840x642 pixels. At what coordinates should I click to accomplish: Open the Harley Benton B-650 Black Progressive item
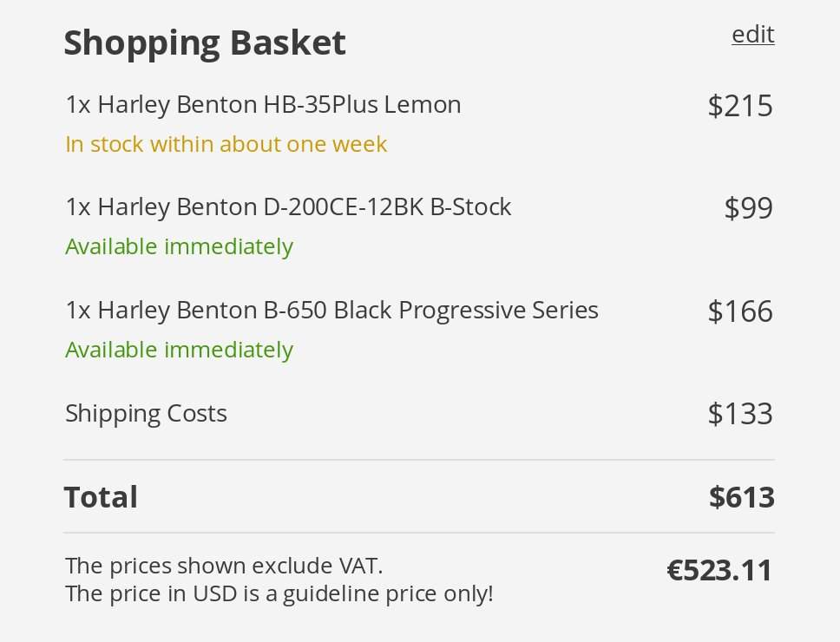(331, 311)
